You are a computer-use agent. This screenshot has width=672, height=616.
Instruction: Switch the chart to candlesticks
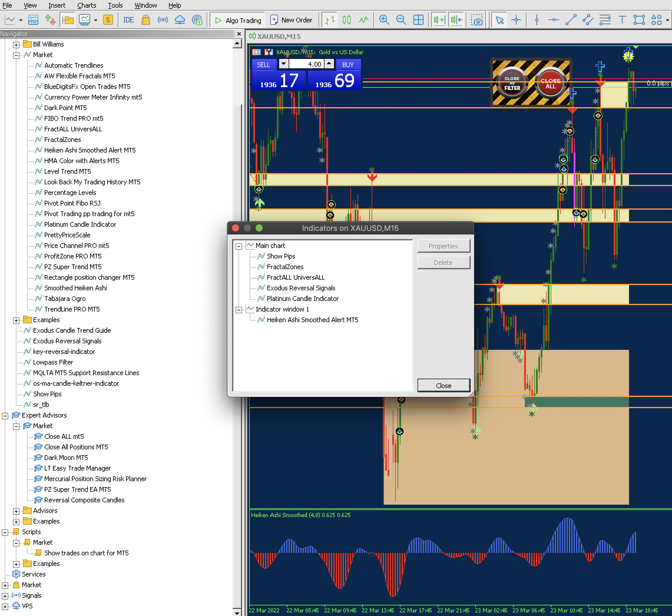346,20
